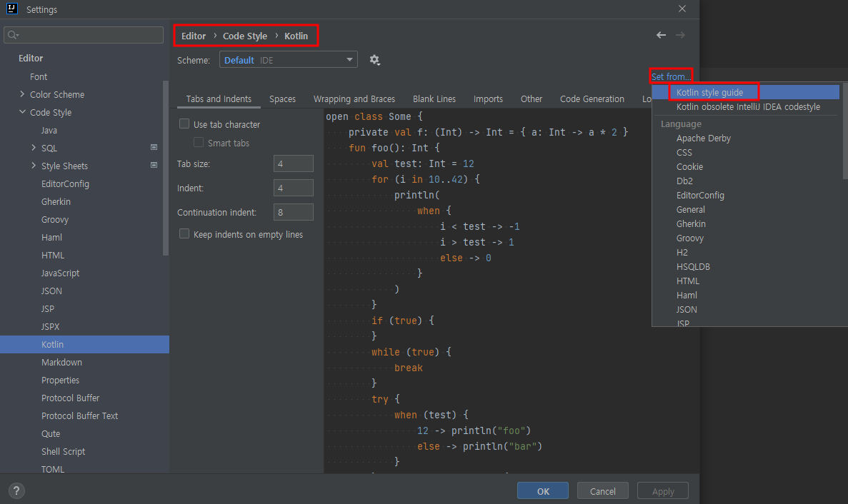
Task: Click the Continuation indent input field
Action: (x=293, y=212)
